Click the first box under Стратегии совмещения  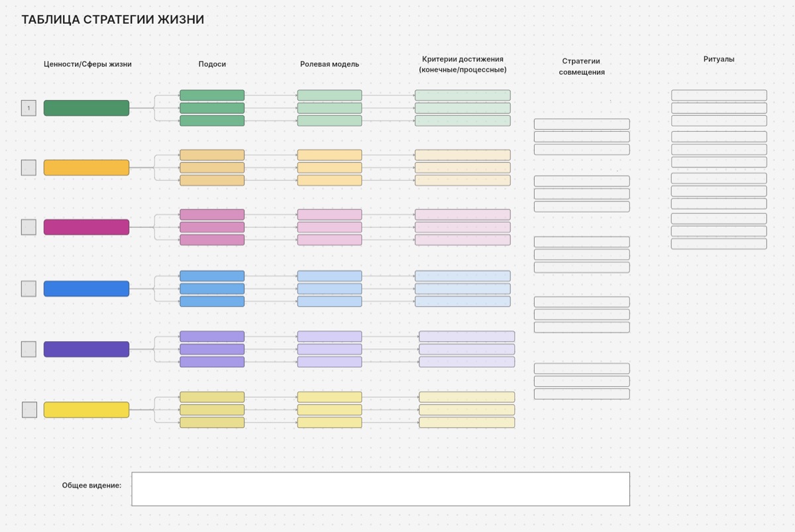tap(582, 124)
